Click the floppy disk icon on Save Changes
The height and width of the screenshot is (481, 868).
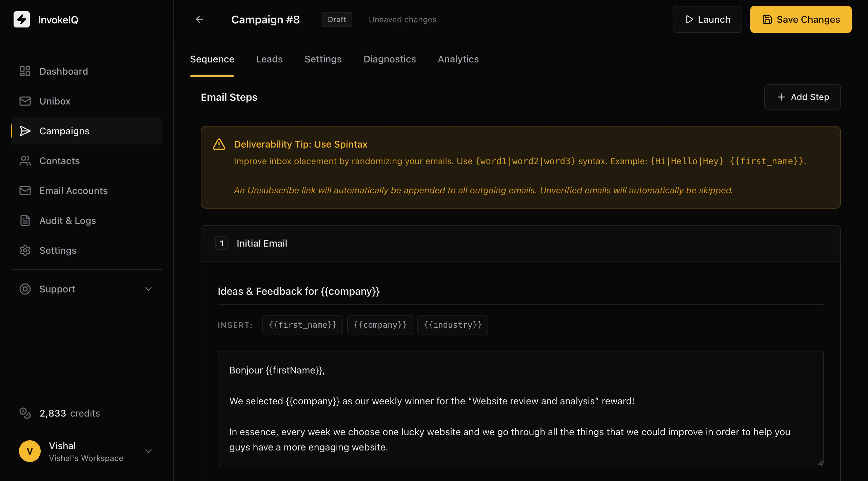coord(767,19)
